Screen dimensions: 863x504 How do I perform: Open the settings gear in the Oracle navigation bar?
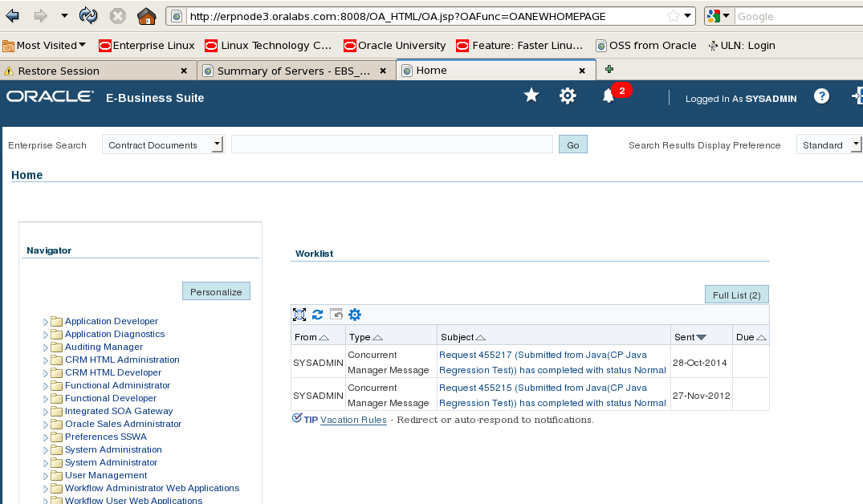568,96
